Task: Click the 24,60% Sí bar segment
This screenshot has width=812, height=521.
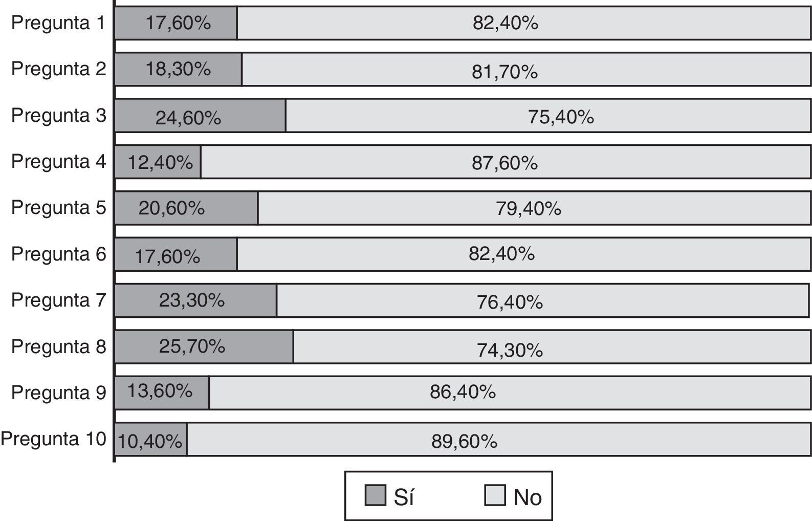Action: tap(200, 116)
